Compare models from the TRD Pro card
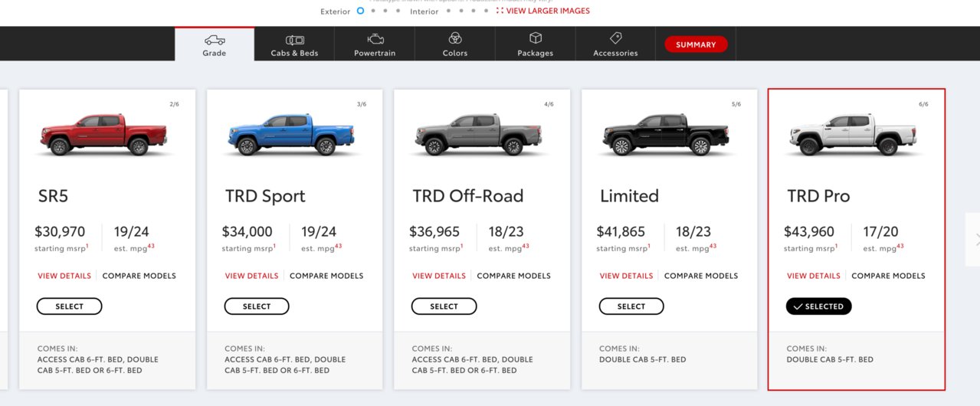 pos(888,276)
